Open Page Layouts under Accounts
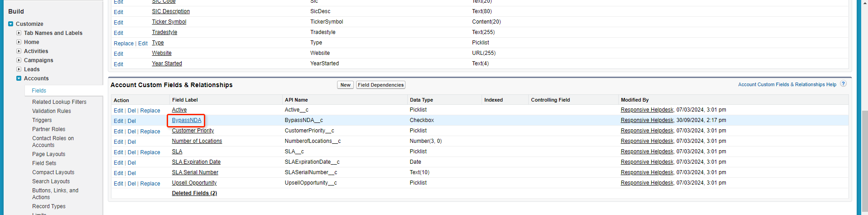 click(48, 154)
